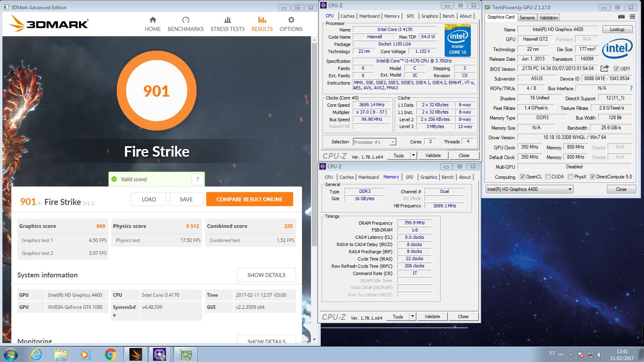644x362 pixels.
Task: Click SAVE result button
Action: (x=186, y=199)
